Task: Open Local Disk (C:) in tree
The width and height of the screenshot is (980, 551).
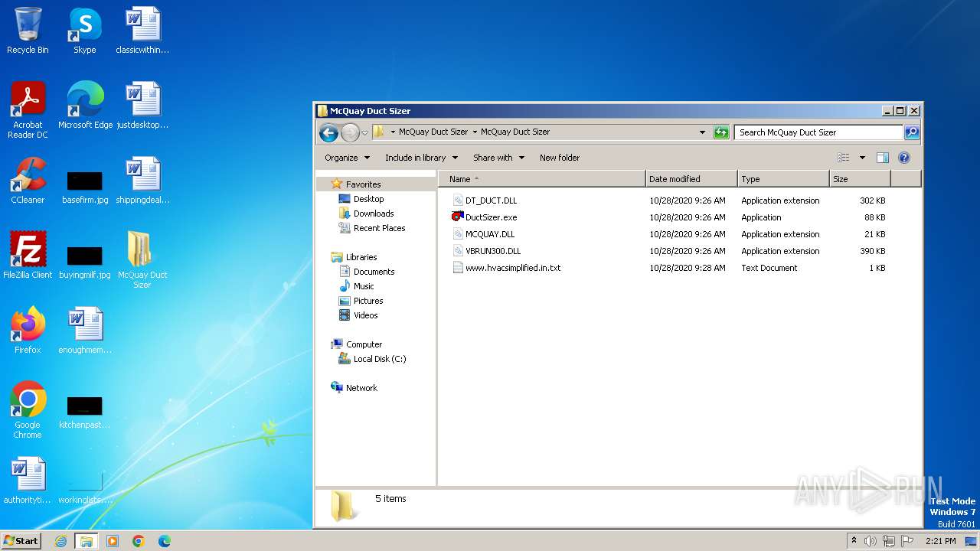Action: pos(379,359)
